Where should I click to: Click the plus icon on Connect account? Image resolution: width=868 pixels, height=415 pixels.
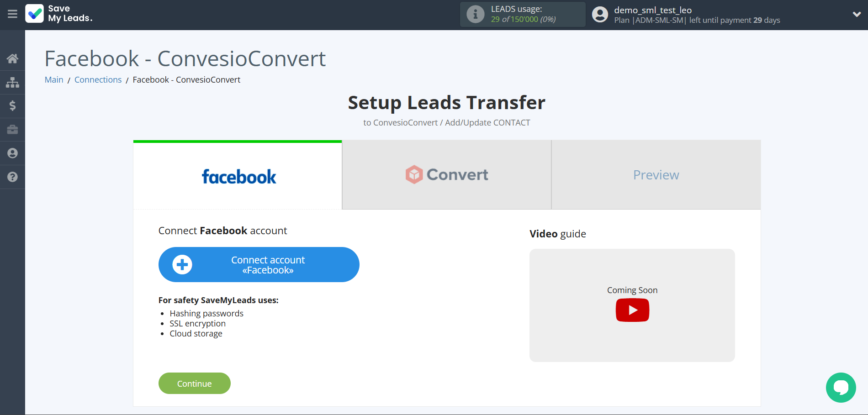point(182,264)
